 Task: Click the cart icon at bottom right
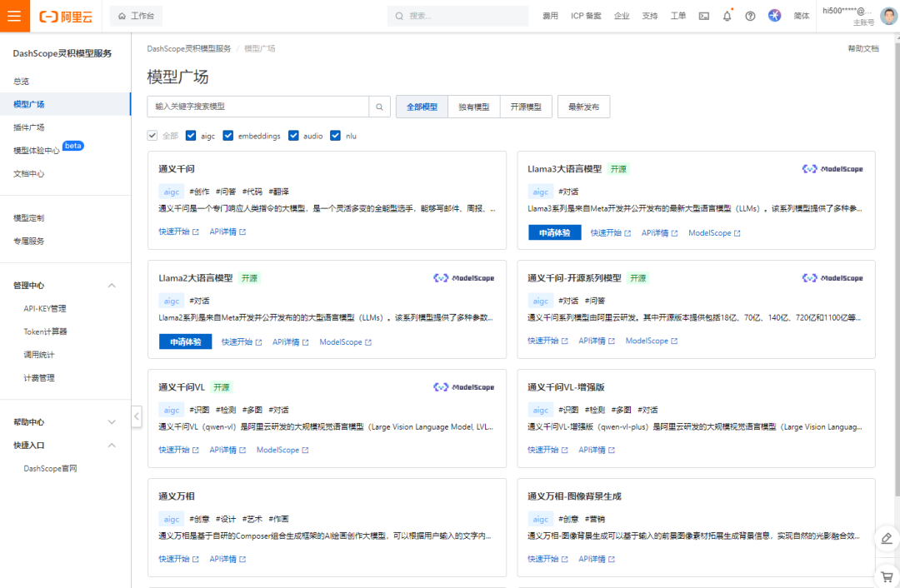(886, 576)
